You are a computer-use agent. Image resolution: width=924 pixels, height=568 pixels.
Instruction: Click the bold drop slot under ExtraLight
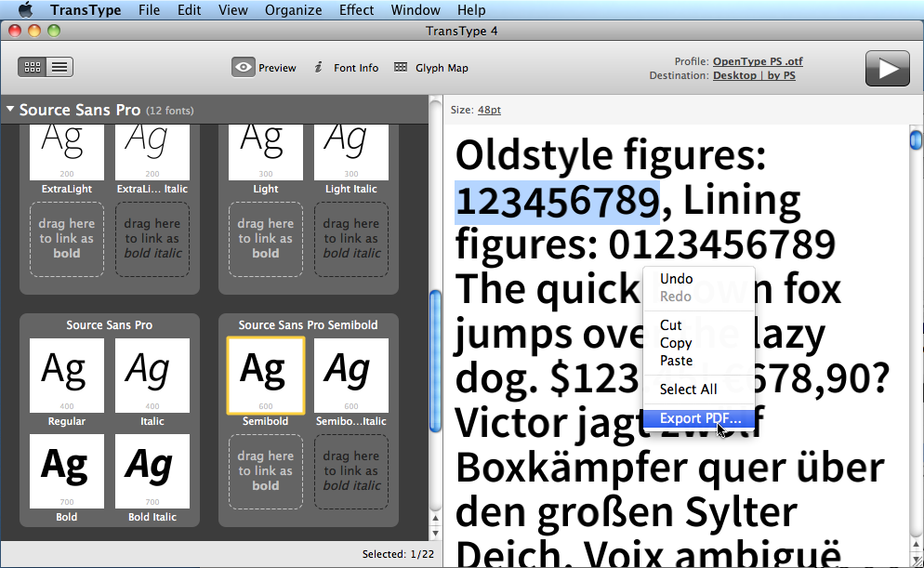pos(67,239)
